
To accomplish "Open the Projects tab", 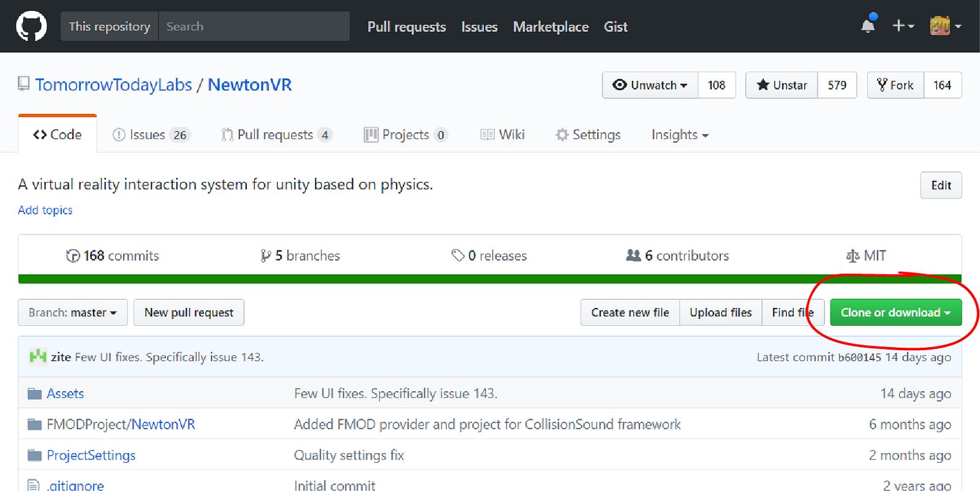I will click(x=405, y=135).
